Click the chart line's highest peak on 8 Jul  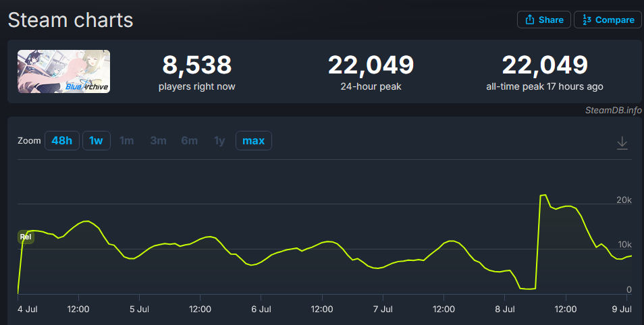pos(545,195)
